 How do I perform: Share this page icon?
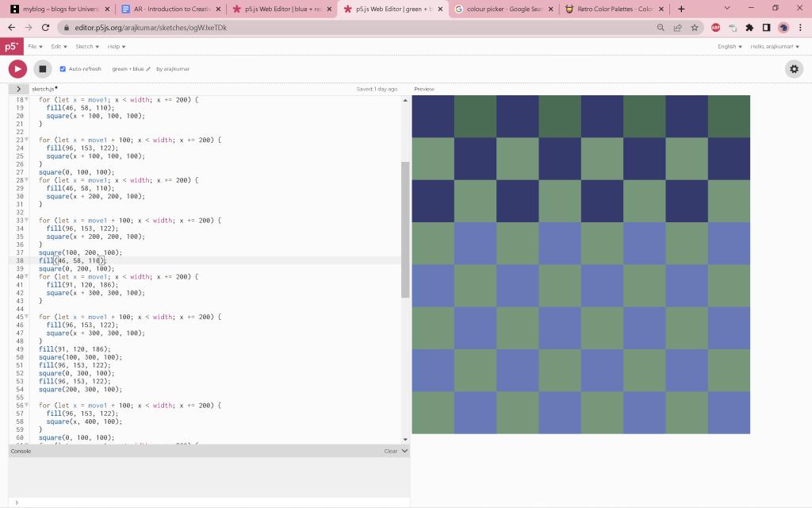pyautogui.click(x=677, y=28)
